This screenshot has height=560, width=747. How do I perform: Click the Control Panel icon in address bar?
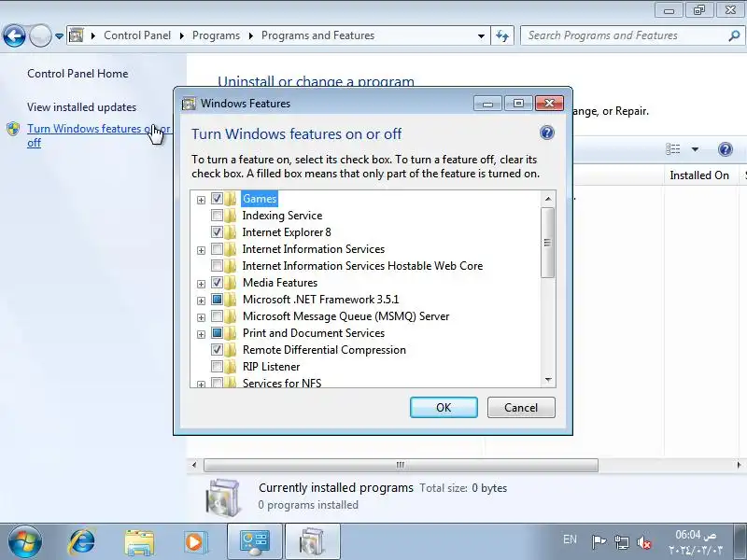pos(77,35)
